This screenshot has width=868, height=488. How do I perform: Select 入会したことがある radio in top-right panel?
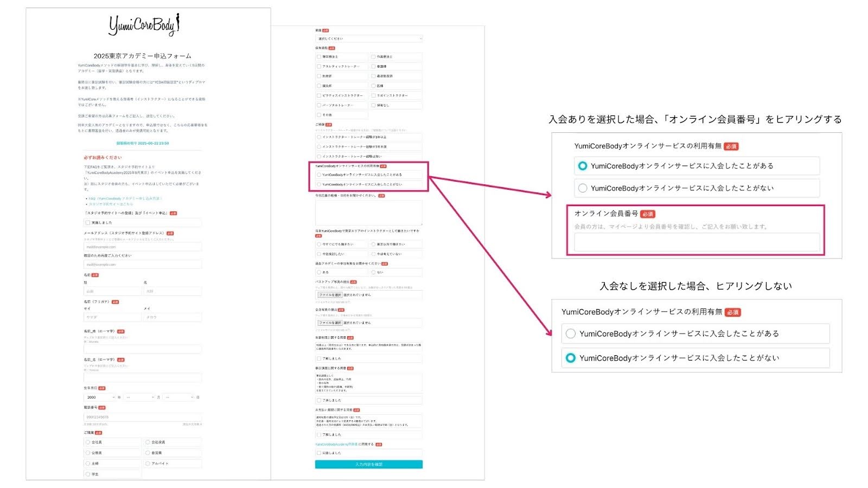583,166
